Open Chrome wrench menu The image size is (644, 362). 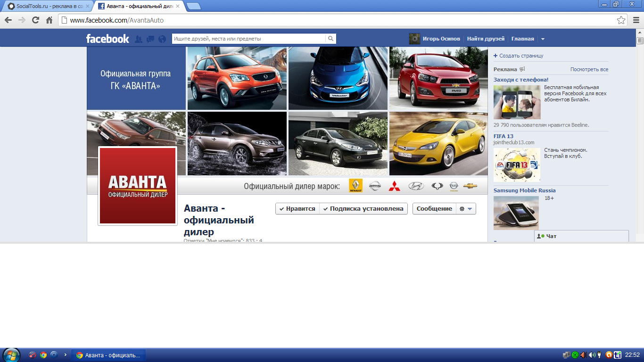click(x=636, y=20)
